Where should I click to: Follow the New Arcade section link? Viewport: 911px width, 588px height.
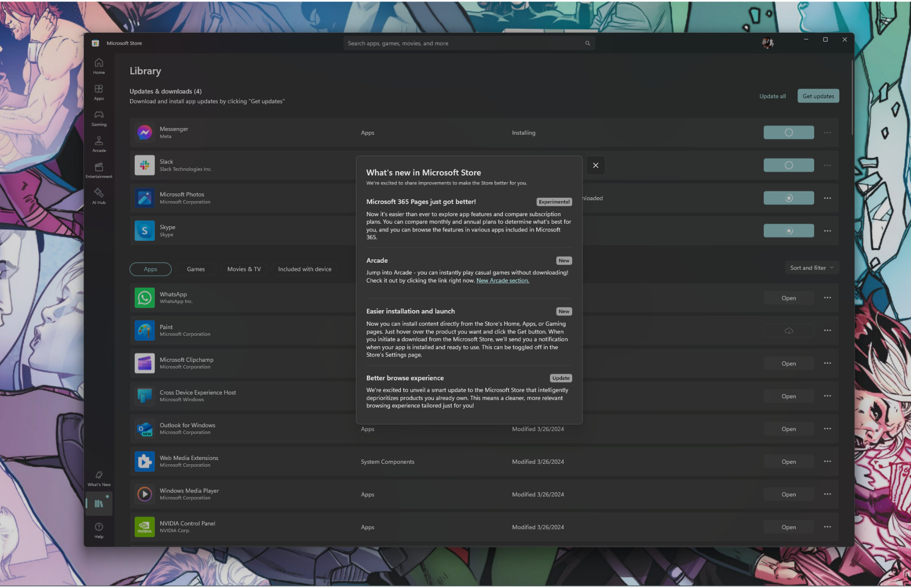point(502,281)
